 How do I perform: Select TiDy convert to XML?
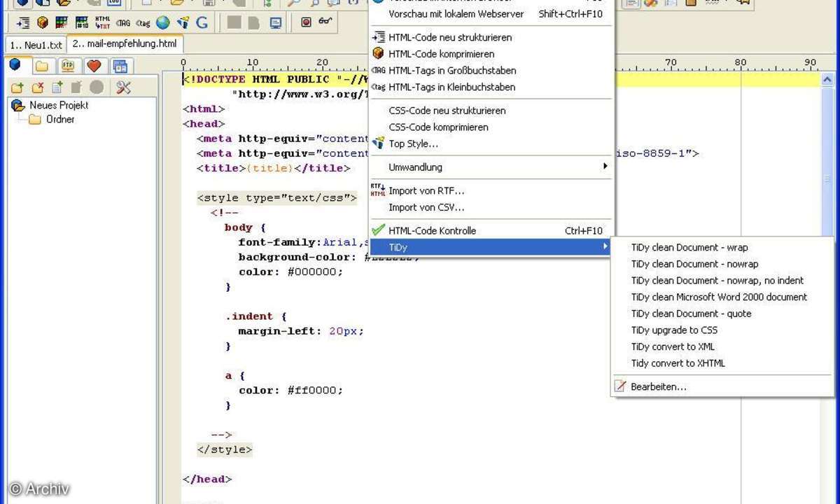[x=722, y=346]
